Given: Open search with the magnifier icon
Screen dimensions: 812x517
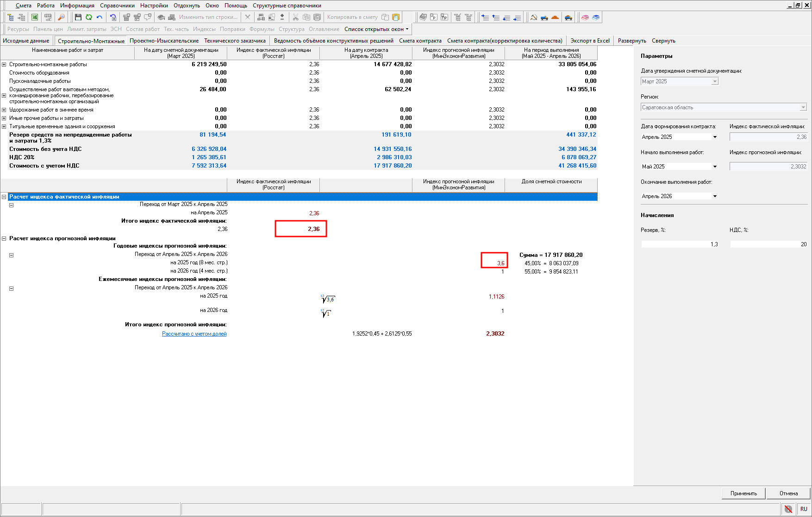Looking at the screenshot, I should [x=61, y=17].
